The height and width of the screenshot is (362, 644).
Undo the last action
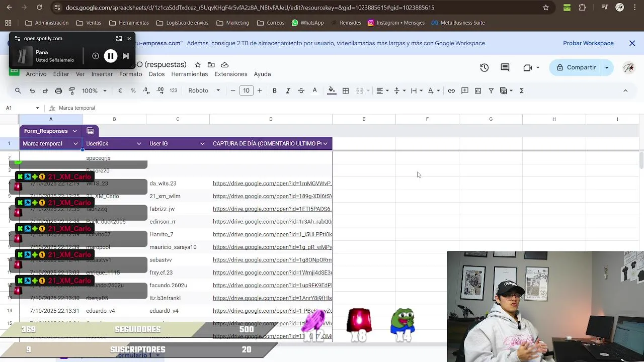point(32,90)
